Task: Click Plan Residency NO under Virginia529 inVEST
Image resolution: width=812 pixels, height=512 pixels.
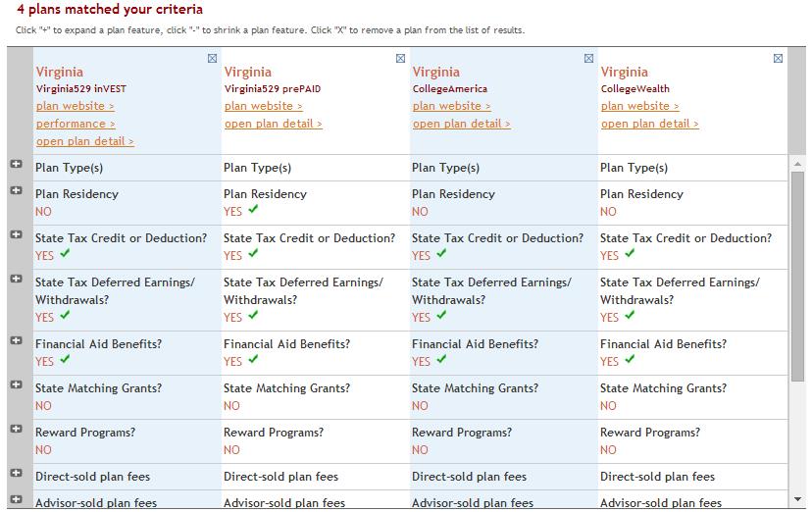Action: point(43,212)
